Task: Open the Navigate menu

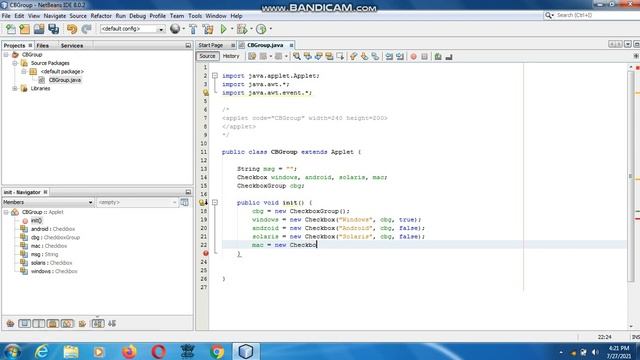Action: [x=55, y=16]
